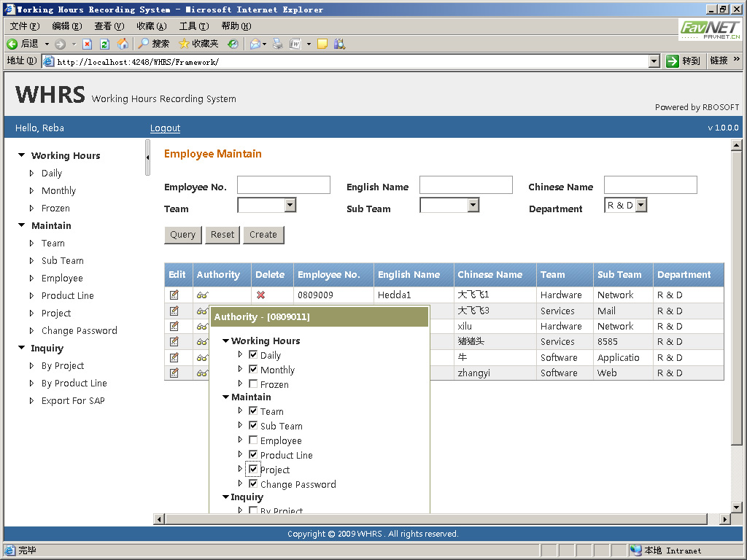The image size is (747, 560).
Task: Click the Logout link
Action: click(166, 128)
